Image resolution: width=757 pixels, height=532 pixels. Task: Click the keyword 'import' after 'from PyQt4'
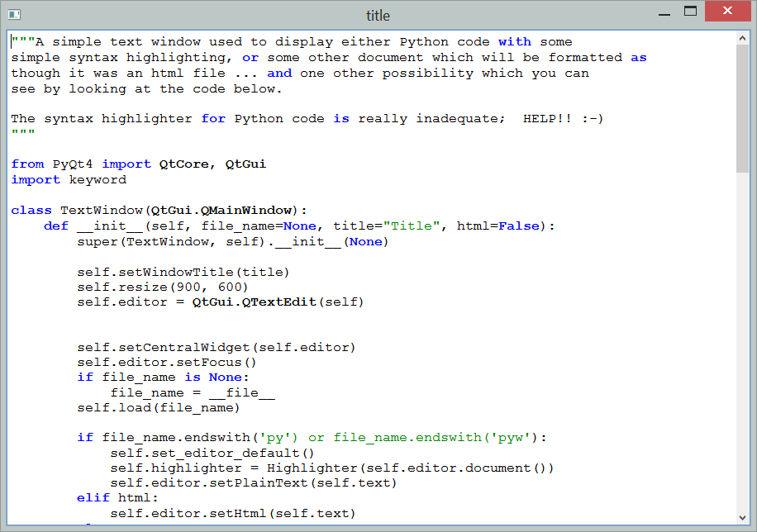[x=126, y=164]
